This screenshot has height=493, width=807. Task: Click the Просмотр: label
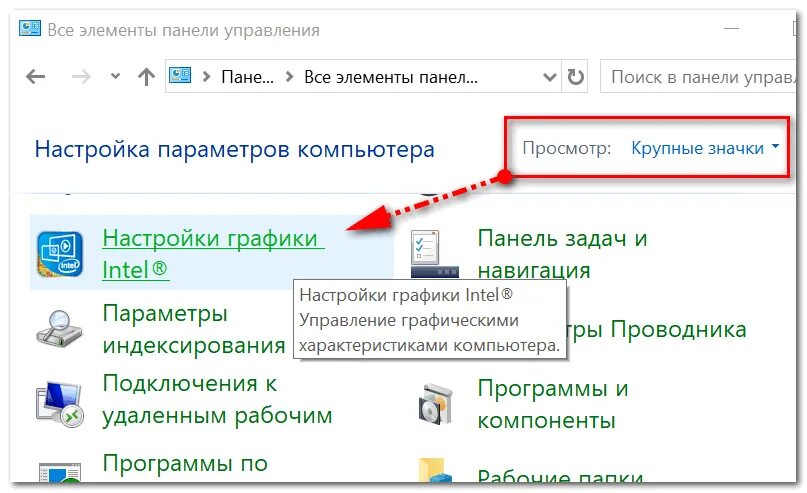click(567, 148)
